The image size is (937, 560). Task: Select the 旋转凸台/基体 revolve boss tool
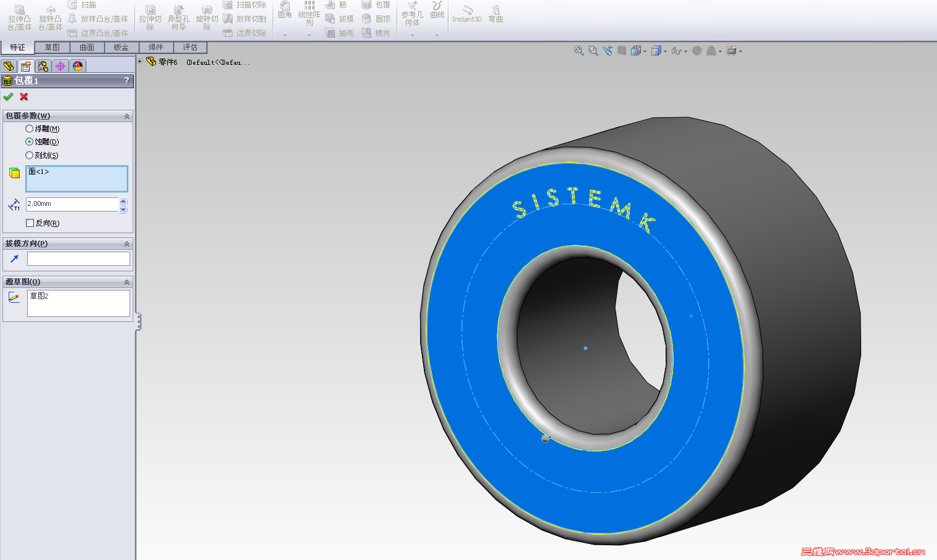pyautogui.click(x=51, y=18)
